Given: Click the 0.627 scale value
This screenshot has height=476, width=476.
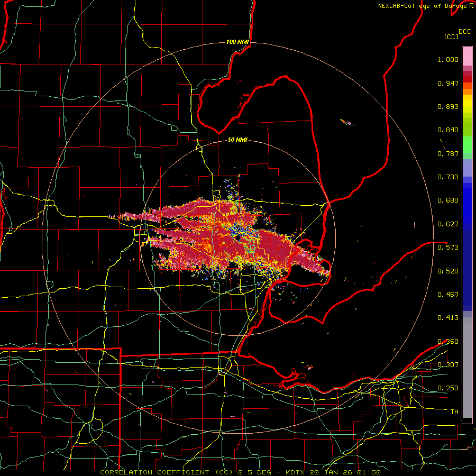Looking at the screenshot, I should click(x=448, y=224).
